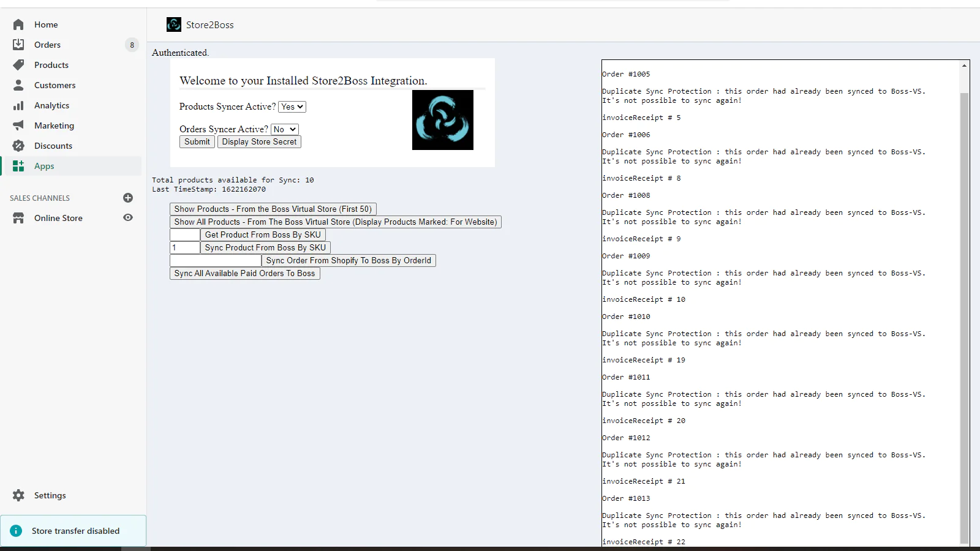Screen dimensions: 980x551
Task: View Online Store using eye icon
Action: (x=128, y=217)
